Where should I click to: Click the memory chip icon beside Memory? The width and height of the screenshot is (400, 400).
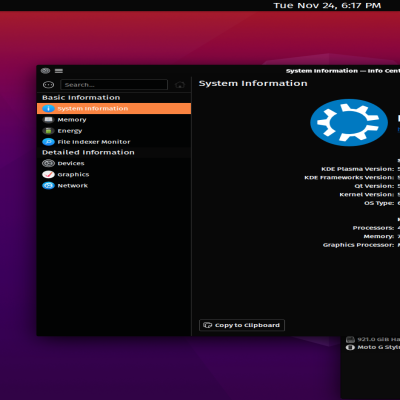(48, 120)
